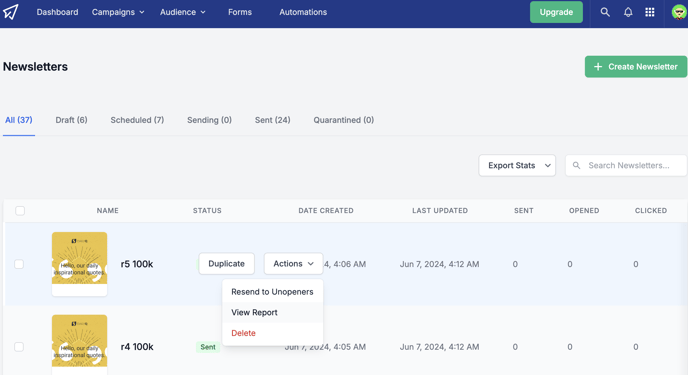Click the LAST UPDATED column header
The width and height of the screenshot is (688, 375).
[x=440, y=211]
